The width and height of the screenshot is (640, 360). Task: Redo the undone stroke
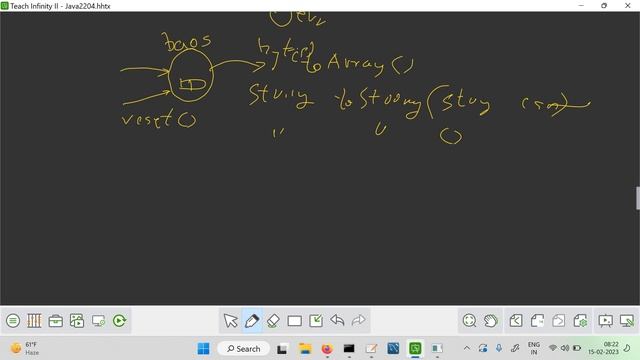(x=358, y=320)
